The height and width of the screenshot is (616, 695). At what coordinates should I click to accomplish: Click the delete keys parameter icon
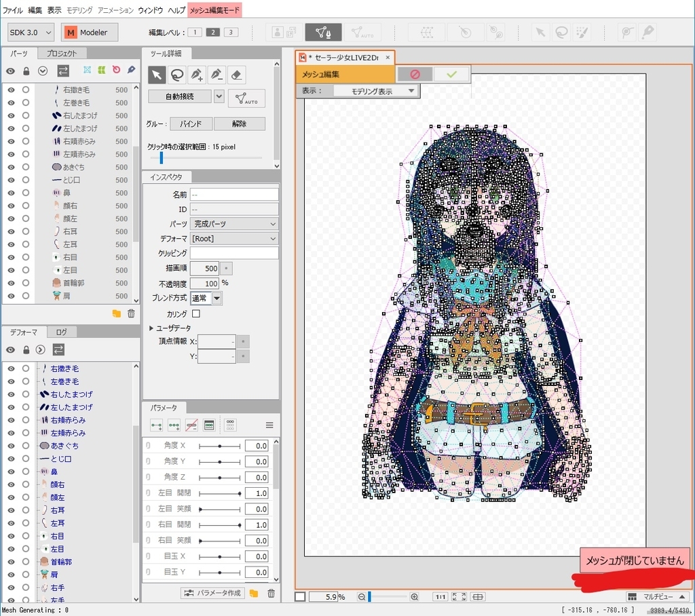pyautogui.click(x=191, y=425)
